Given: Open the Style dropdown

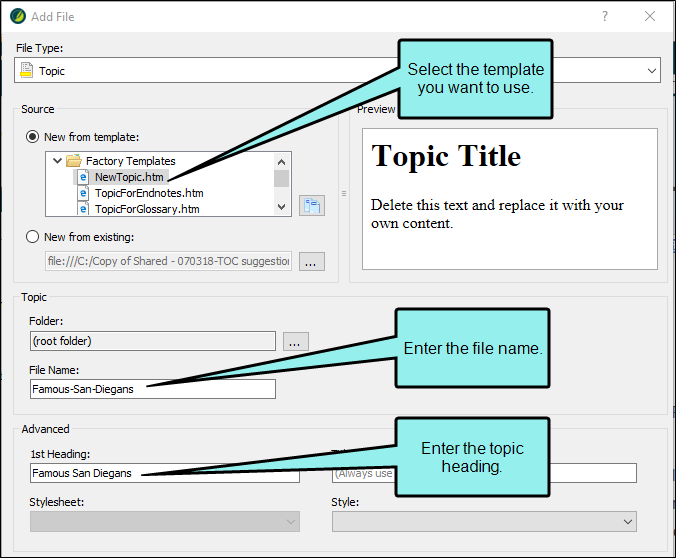Looking at the screenshot, I should 627,521.
